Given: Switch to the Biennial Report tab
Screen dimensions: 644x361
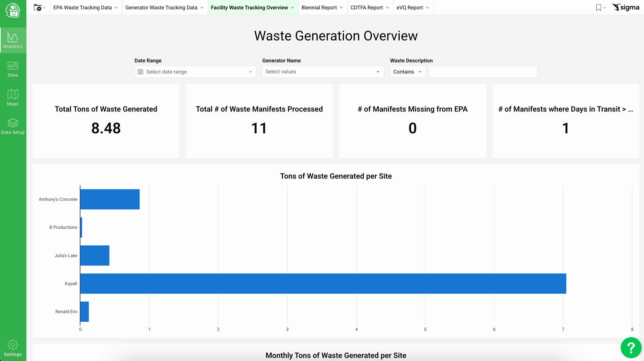Looking at the screenshot, I should click(322, 7).
